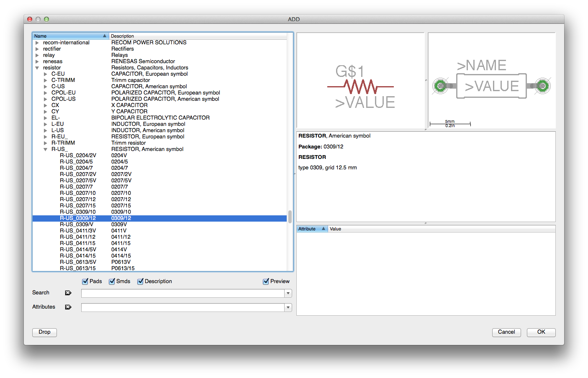Click the 'Trimm capacitor' description text

[x=131, y=80]
